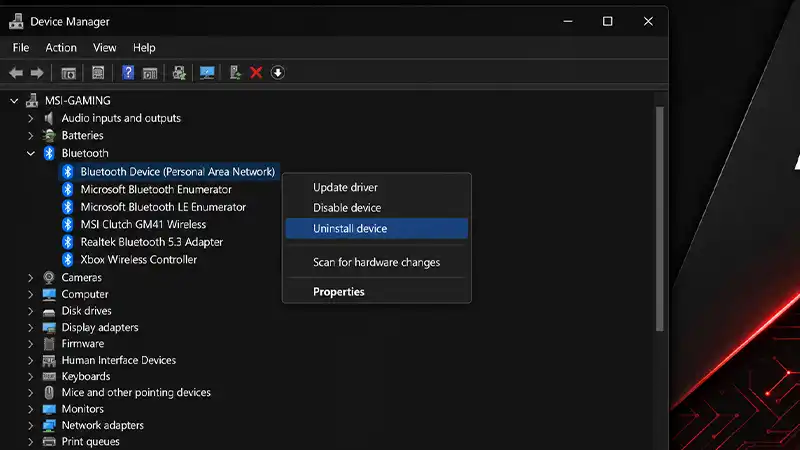
Task: Select Realtek Bluetooth 5.3 Adapter
Action: coord(152,242)
